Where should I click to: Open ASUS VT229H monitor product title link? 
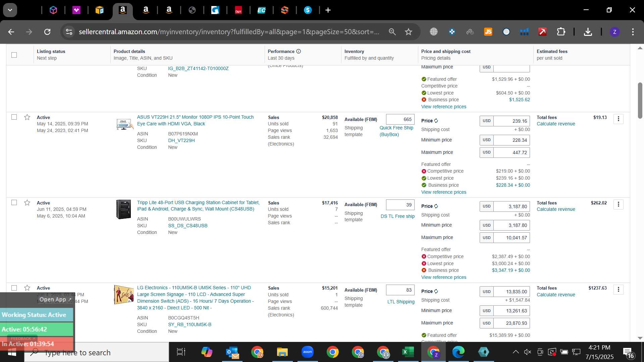click(195, 120)
